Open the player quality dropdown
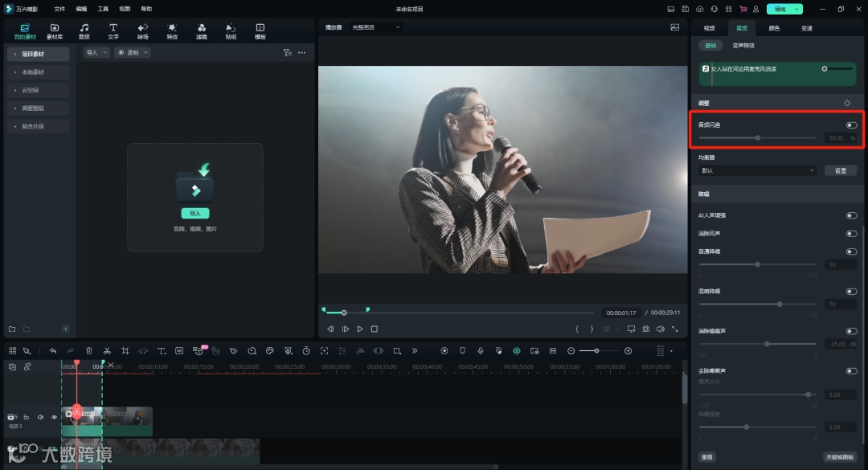Screen dimensions: 868x470 click(376, 27)
